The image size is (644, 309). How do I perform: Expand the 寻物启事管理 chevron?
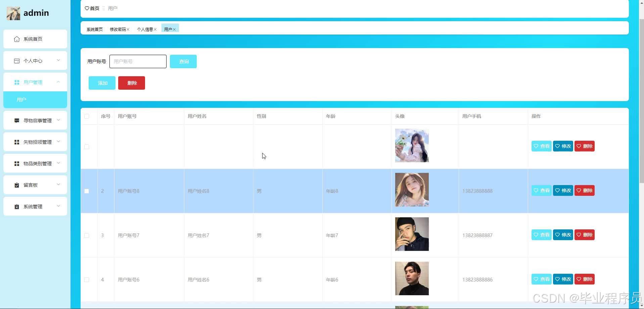[58, 120]
